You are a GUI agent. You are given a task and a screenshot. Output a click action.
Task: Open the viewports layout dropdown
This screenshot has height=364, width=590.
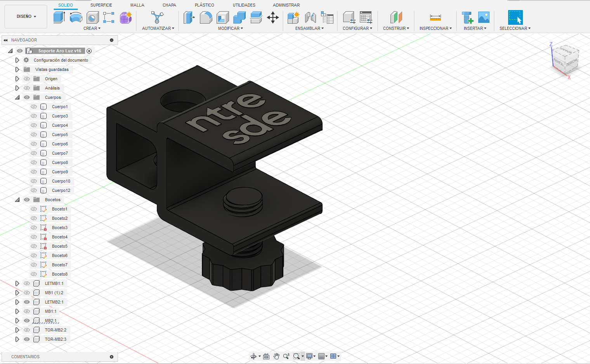click(335, 356)
